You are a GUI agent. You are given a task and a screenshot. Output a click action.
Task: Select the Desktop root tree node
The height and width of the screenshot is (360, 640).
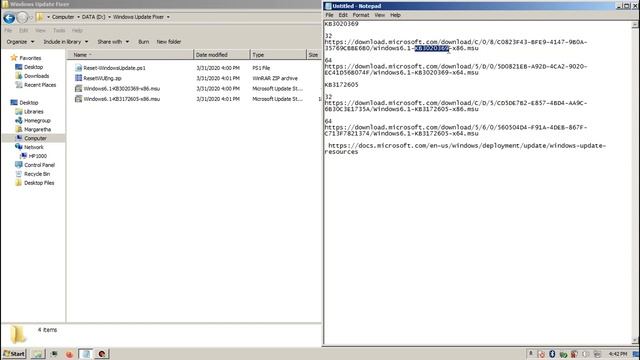click(x=29, y=102)
